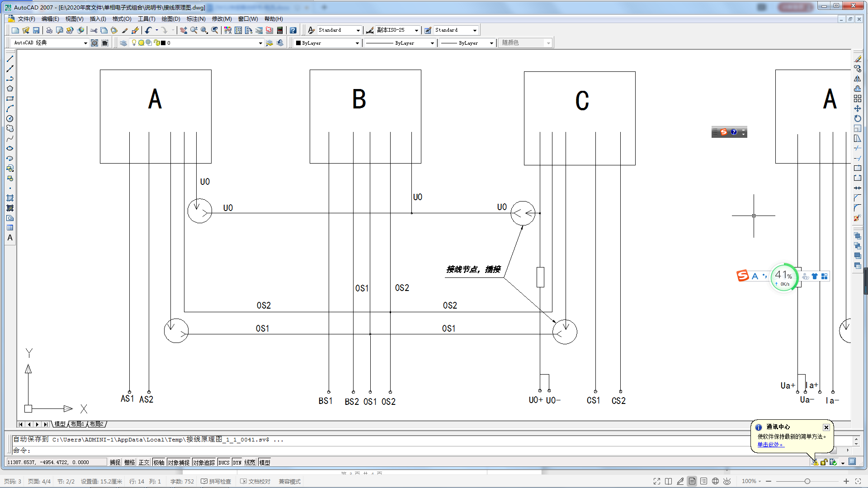Viewport: 868px width, 488px height.
Task: Click the Erase tool in Modify toolbar
Action: [x=858, y=59]
